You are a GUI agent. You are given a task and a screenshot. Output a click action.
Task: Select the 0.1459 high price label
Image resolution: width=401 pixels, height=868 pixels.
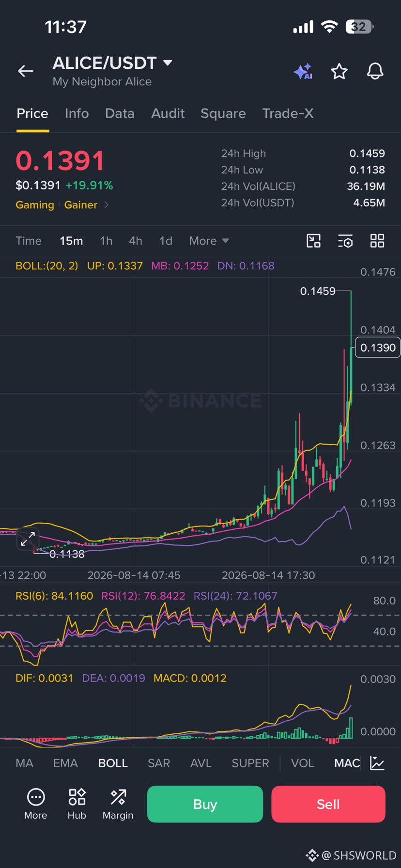pos(318,291)
